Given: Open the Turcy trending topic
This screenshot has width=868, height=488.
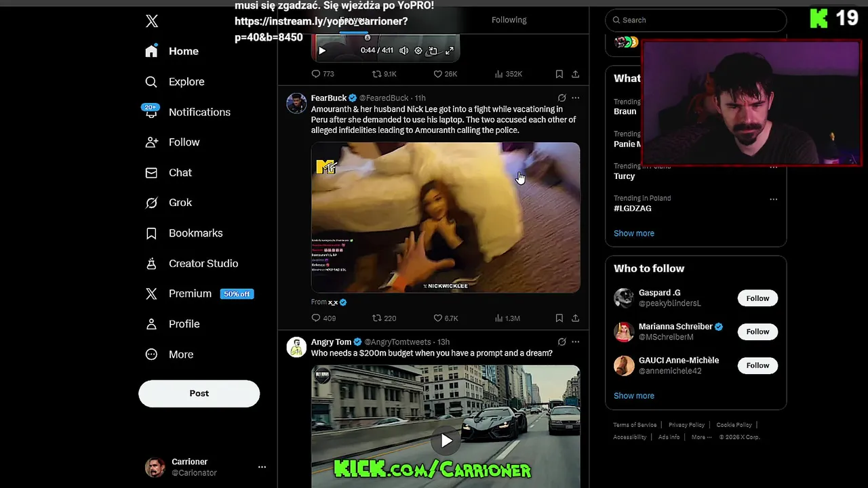Looking at the screenshot, I should 625,176.
